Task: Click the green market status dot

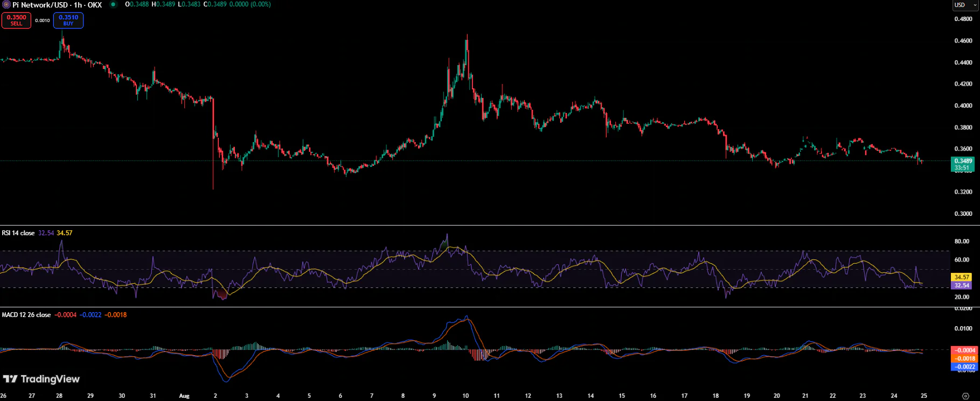Action: point(113,5)
